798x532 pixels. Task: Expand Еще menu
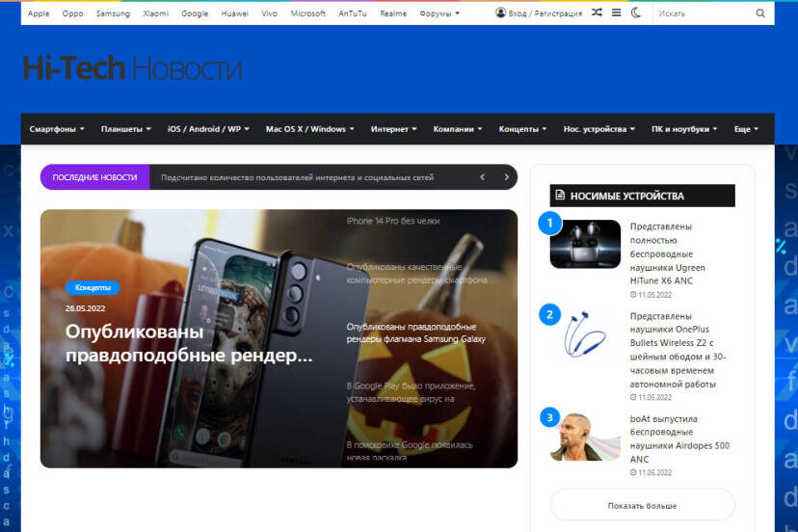point(746,129)
